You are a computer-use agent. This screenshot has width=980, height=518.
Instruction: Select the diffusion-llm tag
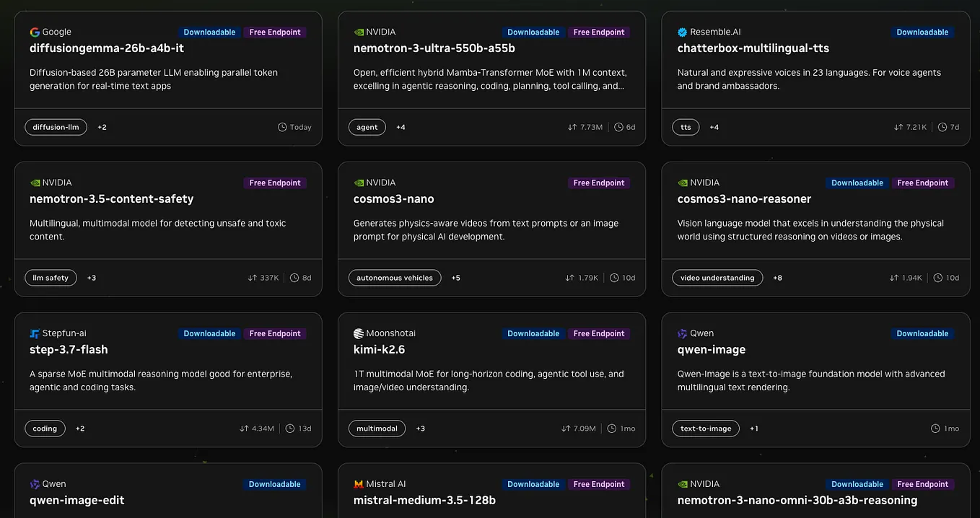pyautogui.click(x=56, y=127)
